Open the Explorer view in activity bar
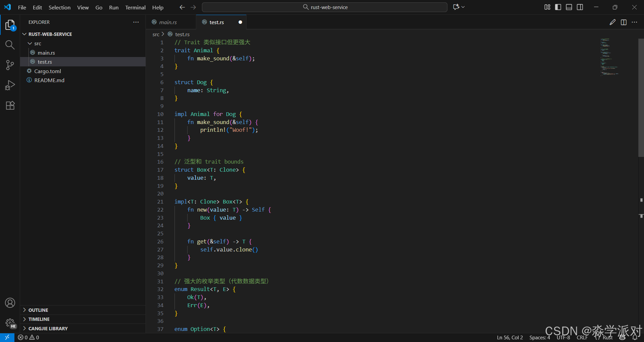The image size is (644, 342). (x=10, y=25)
